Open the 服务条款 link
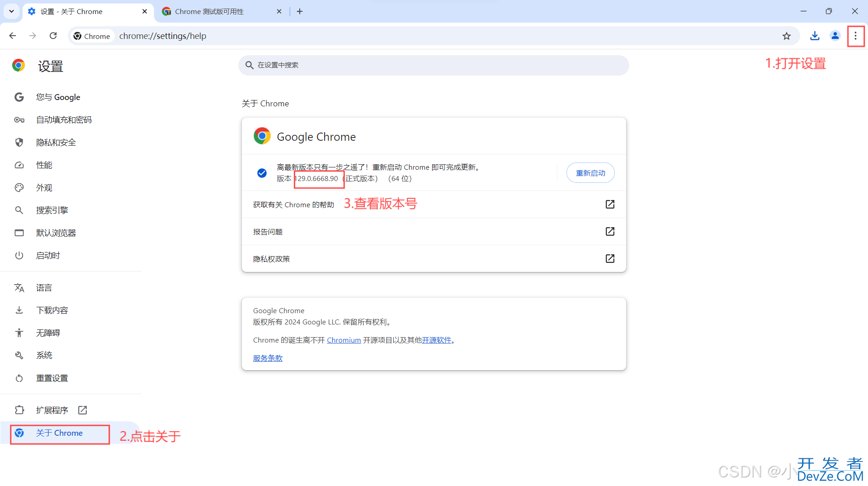 (268, 358)
